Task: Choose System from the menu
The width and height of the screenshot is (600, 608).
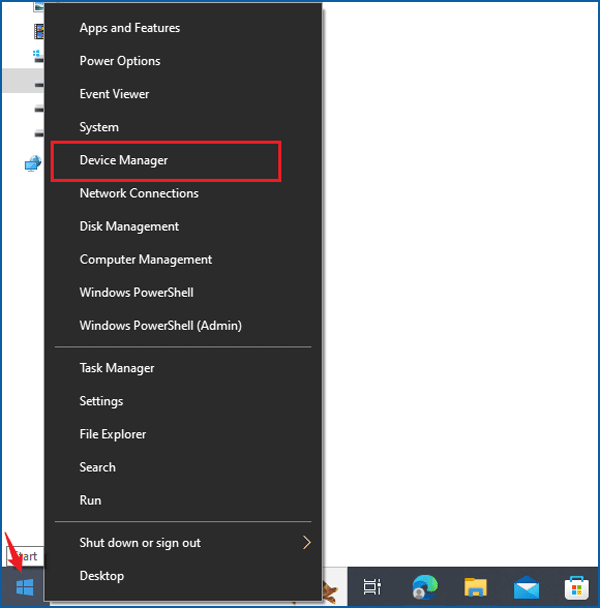Action: [x=183, y=127]
